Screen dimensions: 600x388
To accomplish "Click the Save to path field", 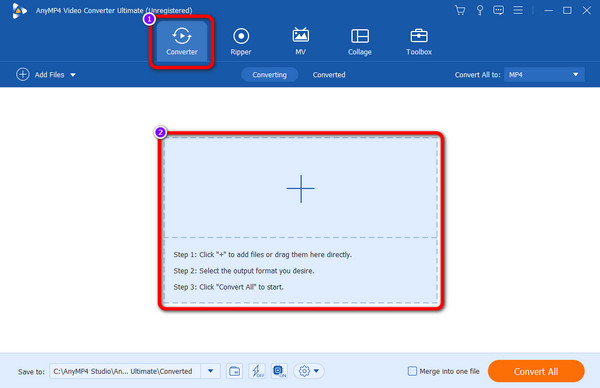I will click(x=125, y=371).
